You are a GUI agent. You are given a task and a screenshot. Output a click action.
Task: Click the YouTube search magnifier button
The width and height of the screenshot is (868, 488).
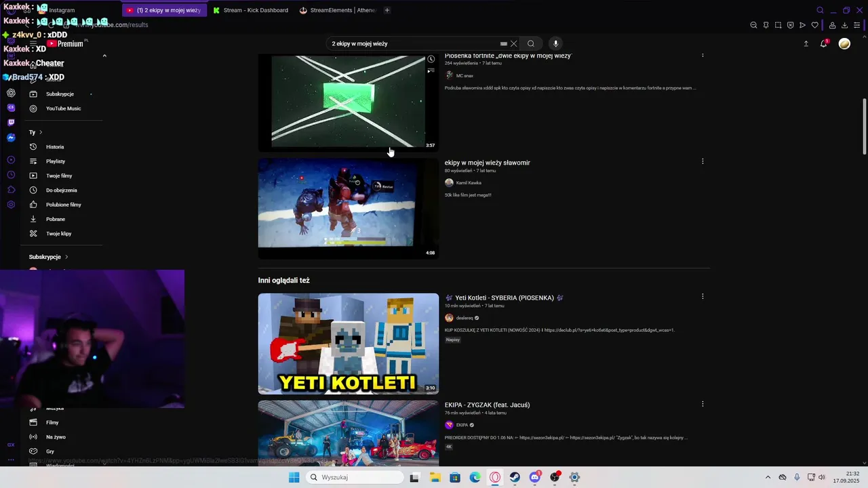tap(531, 43)
